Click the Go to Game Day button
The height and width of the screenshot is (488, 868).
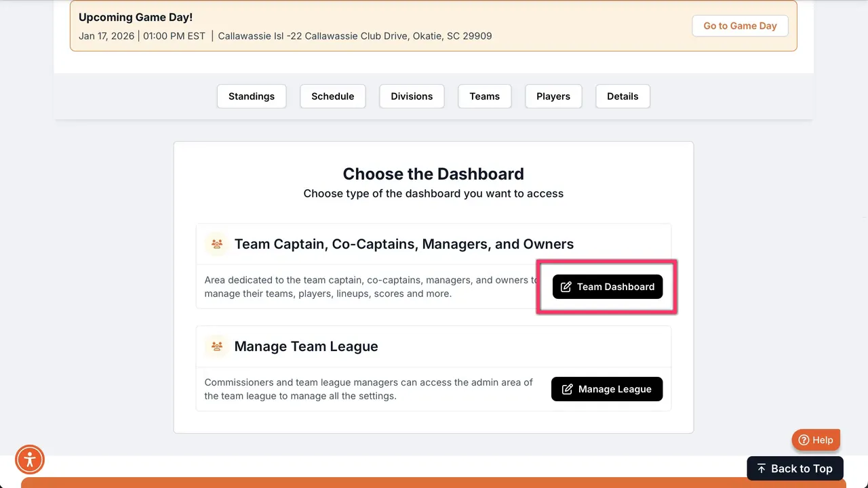pyautogui.click(x=740, y=26)
